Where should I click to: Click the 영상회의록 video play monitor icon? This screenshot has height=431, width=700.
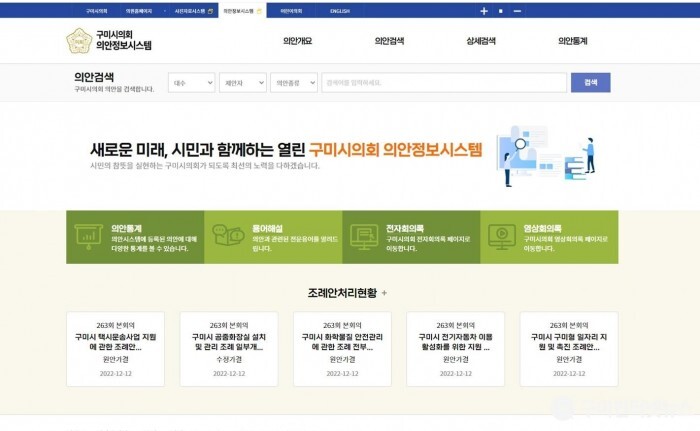coord(502,237)
